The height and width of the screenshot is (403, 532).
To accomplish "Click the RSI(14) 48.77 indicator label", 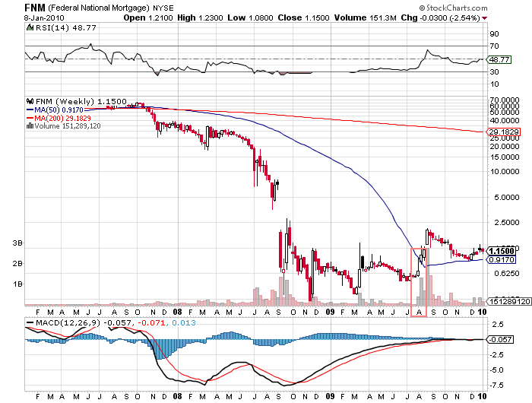I will 66,27.
